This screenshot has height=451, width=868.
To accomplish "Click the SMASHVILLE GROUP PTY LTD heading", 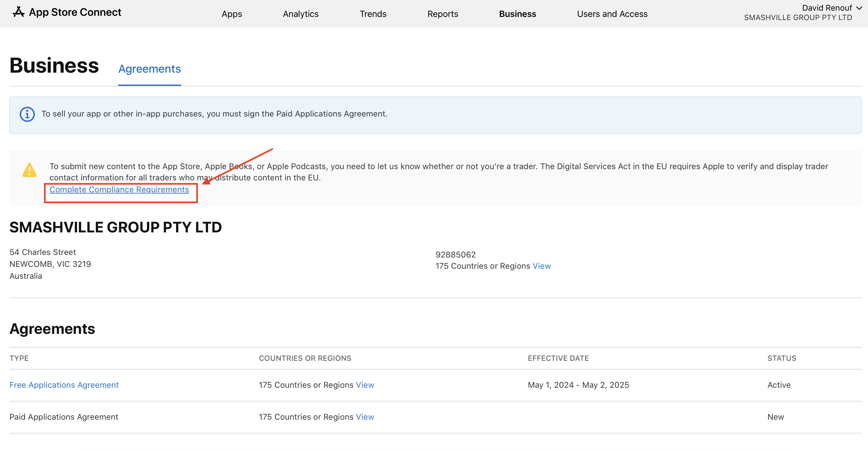I will pos(116,227).
